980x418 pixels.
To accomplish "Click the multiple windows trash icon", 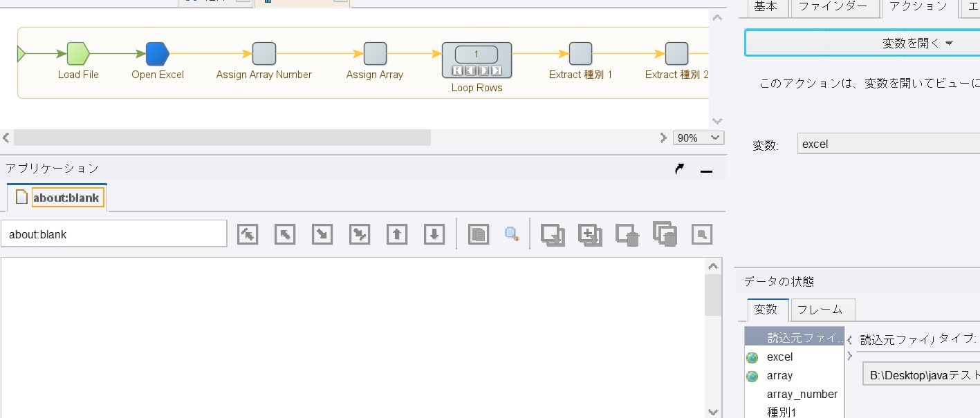I will pos(665,234).
